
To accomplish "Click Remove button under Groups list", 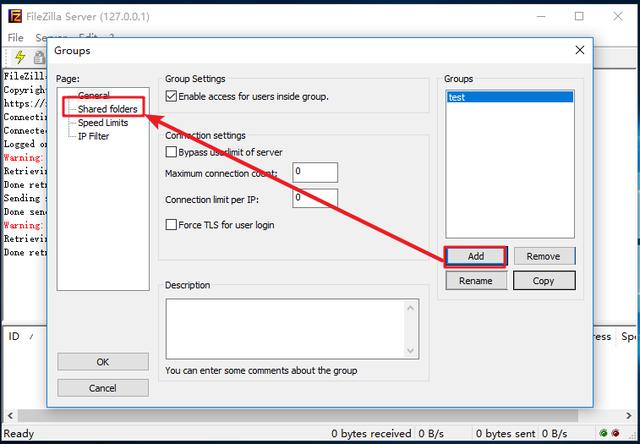I will [544, 256].
